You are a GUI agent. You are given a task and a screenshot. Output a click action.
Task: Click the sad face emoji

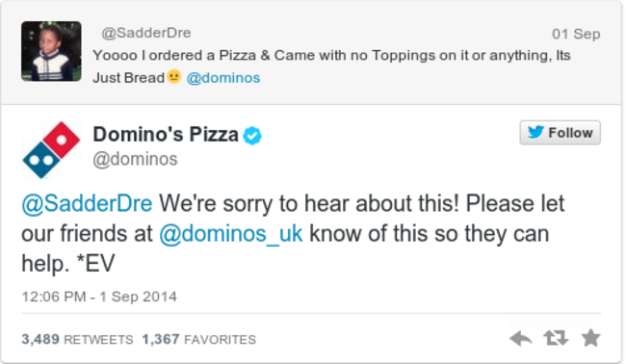click(174, 76)
